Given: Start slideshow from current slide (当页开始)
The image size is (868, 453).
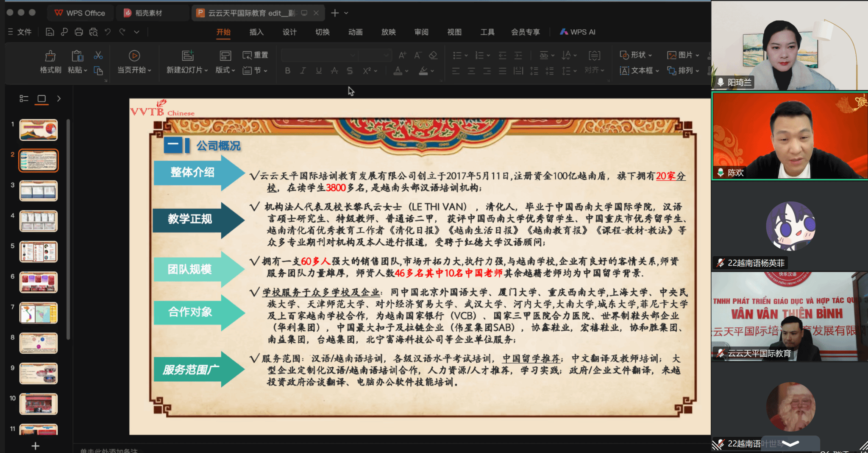Looking at the screenshot, I should click(x=134, y=56).
